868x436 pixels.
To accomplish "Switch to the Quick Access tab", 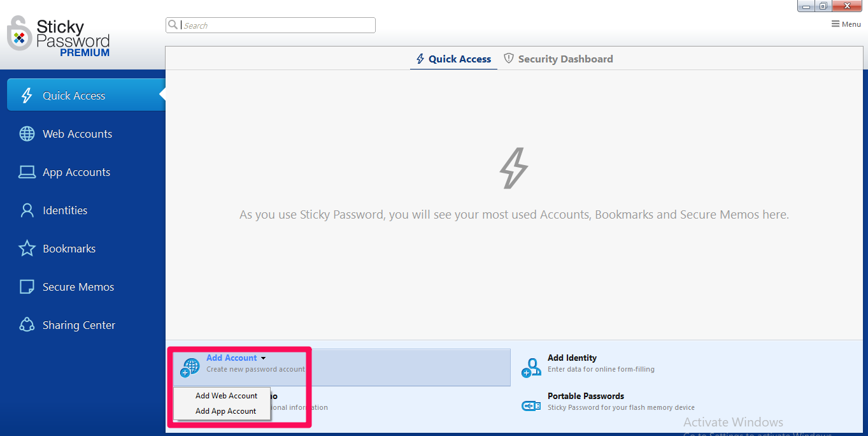I will [x=453, y=59].
